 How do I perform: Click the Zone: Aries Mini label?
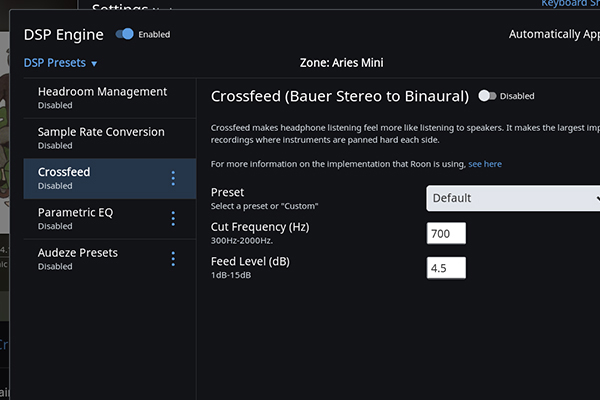[342, 63]
